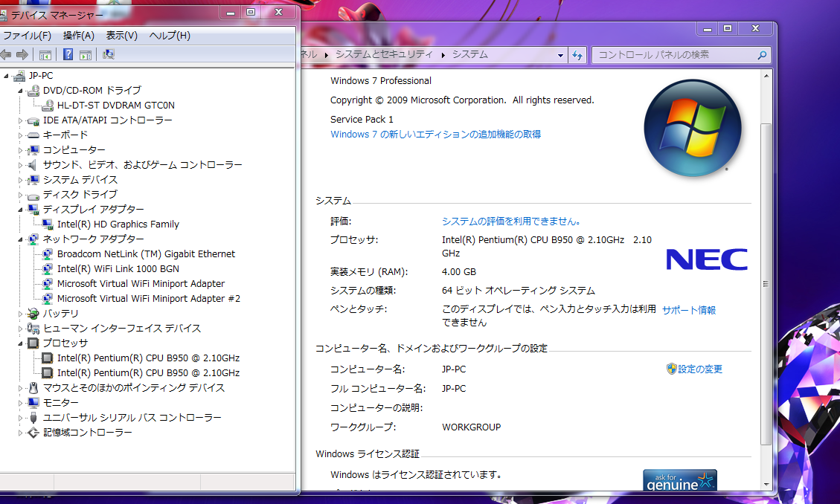Open the address bar history dropdown arrow
The width and height of the screenshot is (840, 504).
pos(560,55)
